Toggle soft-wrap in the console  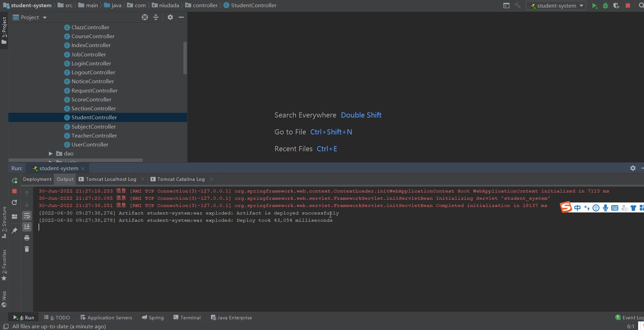click(27, 216)
